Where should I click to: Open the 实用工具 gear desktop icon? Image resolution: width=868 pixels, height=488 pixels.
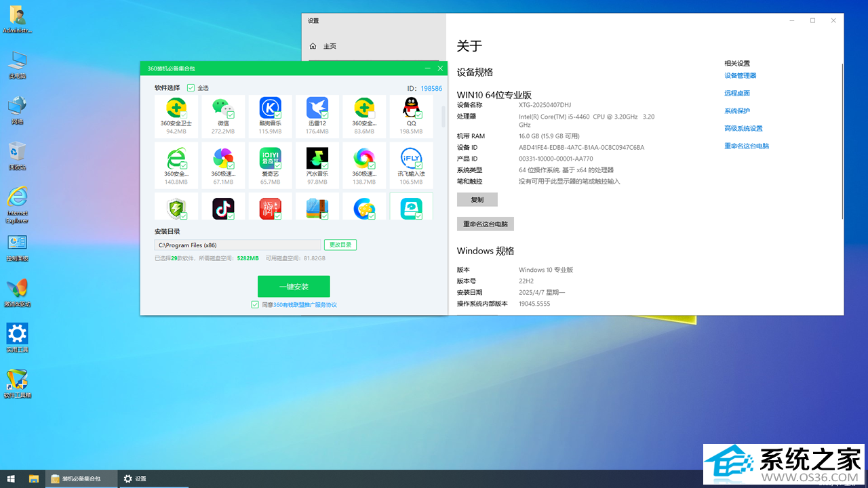(x=17, y=338)
